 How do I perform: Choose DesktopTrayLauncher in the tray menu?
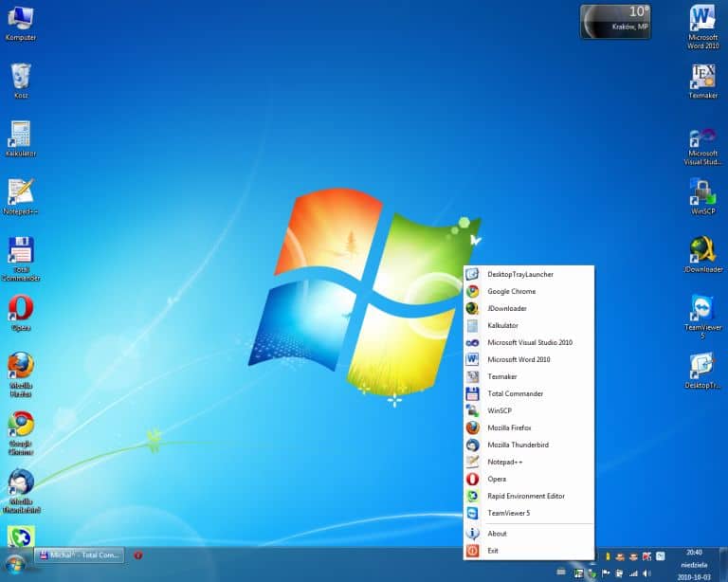(x=529, y=274)
